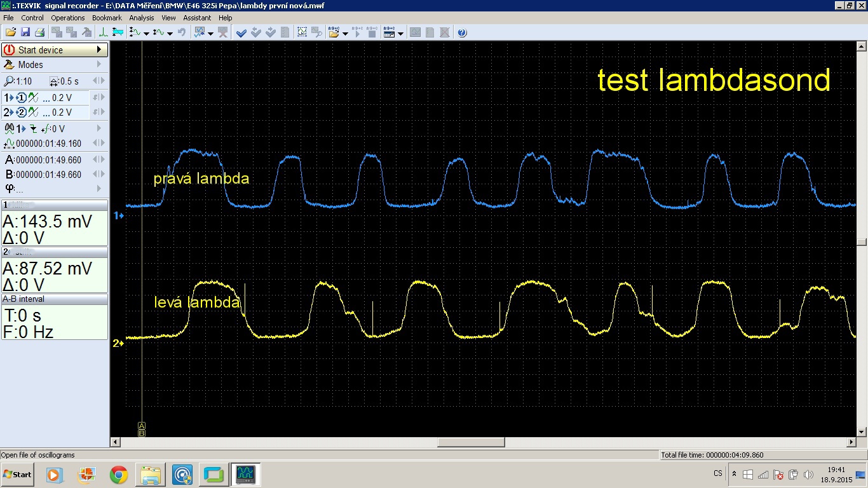The width and height of the screenshot is (868, 488).
Task: Toggle channel 2 enable octagon icon
Action: point(21,112)
